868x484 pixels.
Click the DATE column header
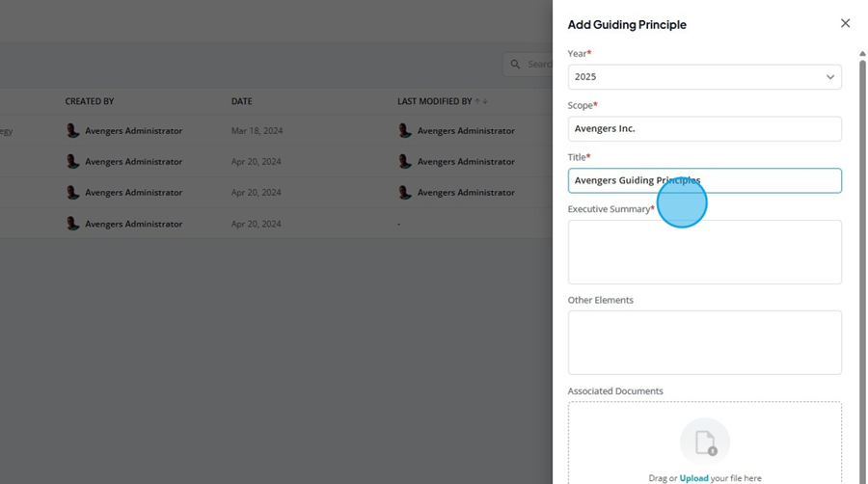click(241, 101)
